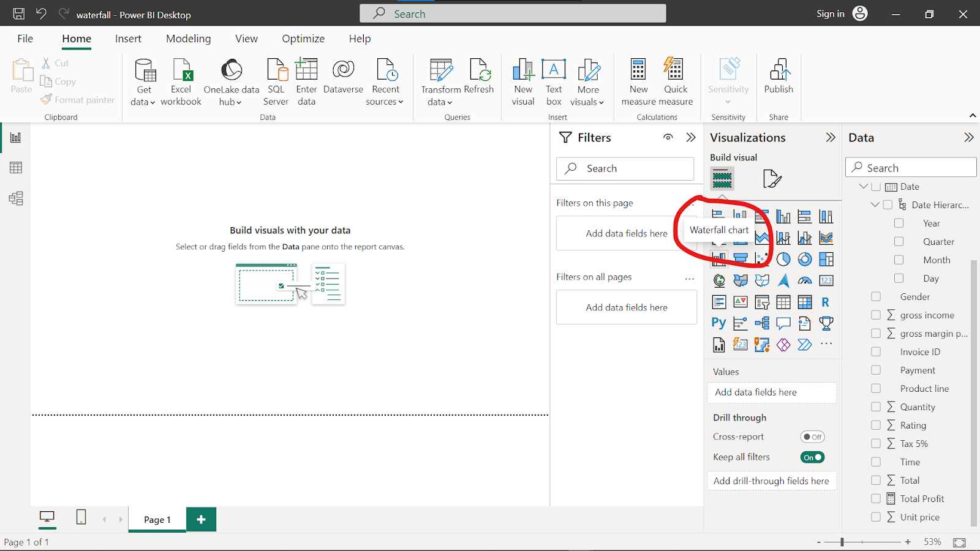980x551 pixels.
Task: Select the Gauge visual
Action: 805,280
